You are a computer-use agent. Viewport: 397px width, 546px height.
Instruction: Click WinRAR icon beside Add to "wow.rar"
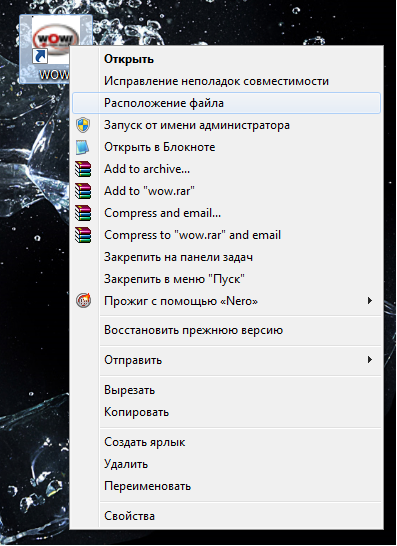(83, 191)
